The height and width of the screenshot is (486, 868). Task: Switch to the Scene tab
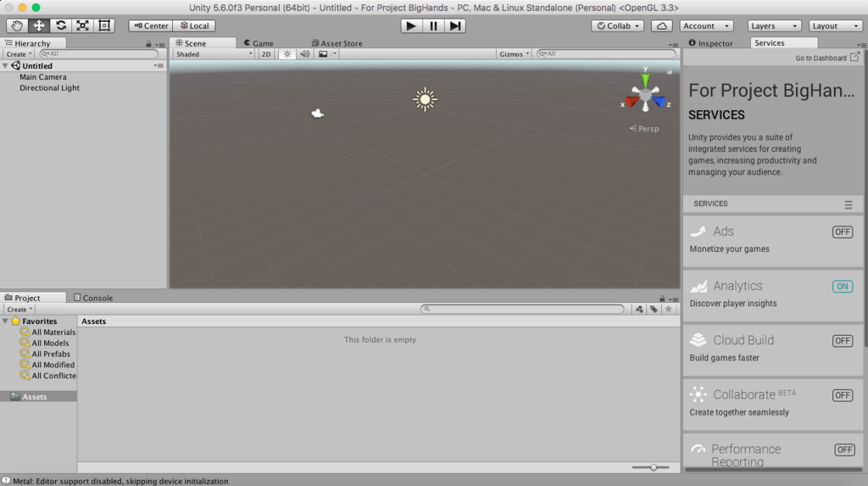click(x=203, y=43)
